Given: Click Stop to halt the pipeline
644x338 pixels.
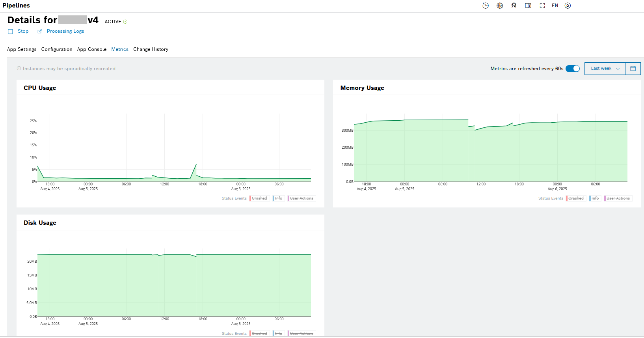Looking at the screenshot, I should coord(23,31).
